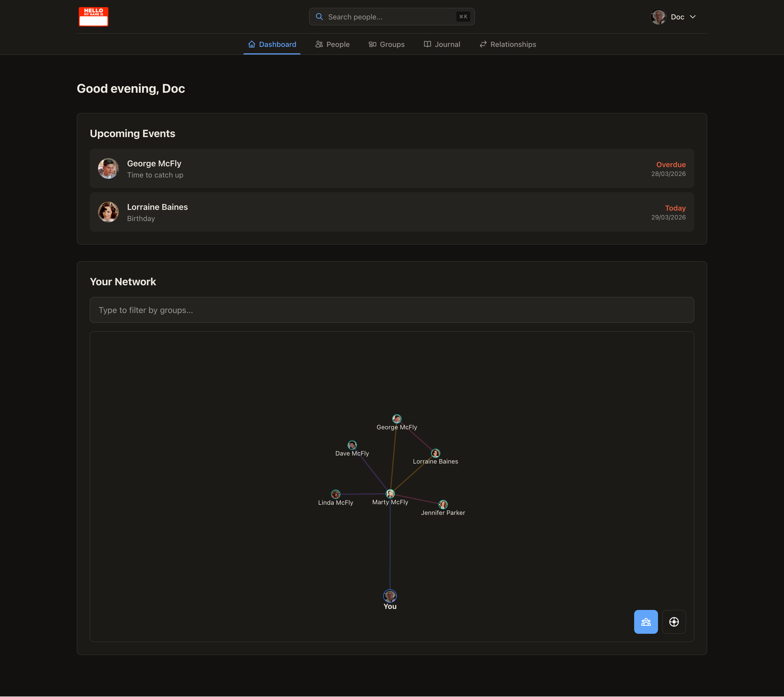Click the Overdue status label

(671, 165)
